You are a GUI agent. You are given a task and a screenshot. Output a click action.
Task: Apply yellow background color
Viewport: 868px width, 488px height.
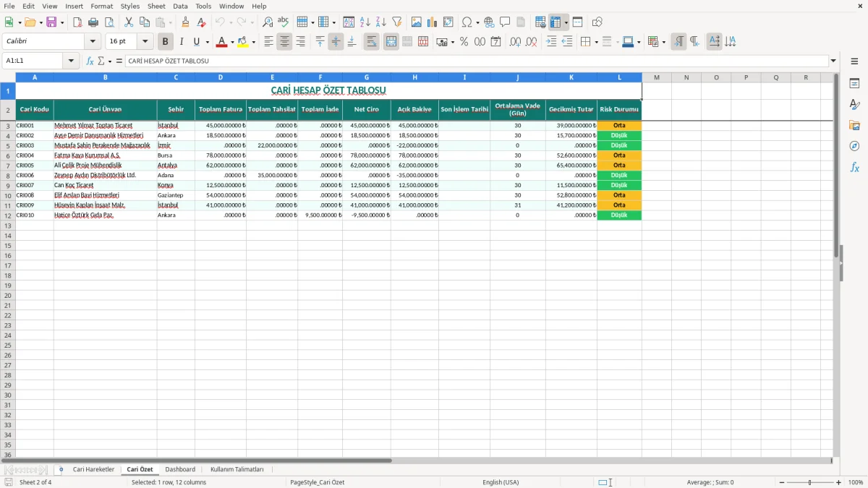coord(243,42)
